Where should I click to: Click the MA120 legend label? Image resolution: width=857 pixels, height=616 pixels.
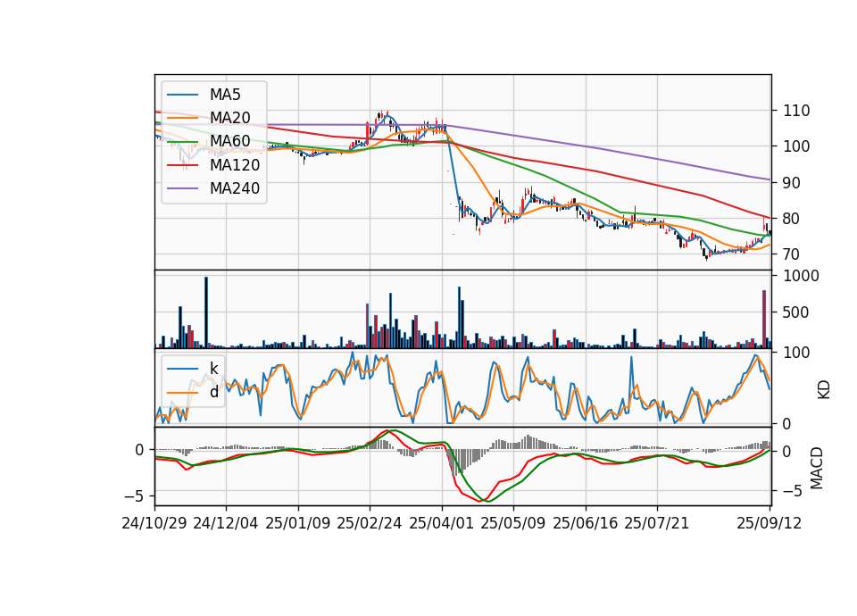[x=235, y=165]
